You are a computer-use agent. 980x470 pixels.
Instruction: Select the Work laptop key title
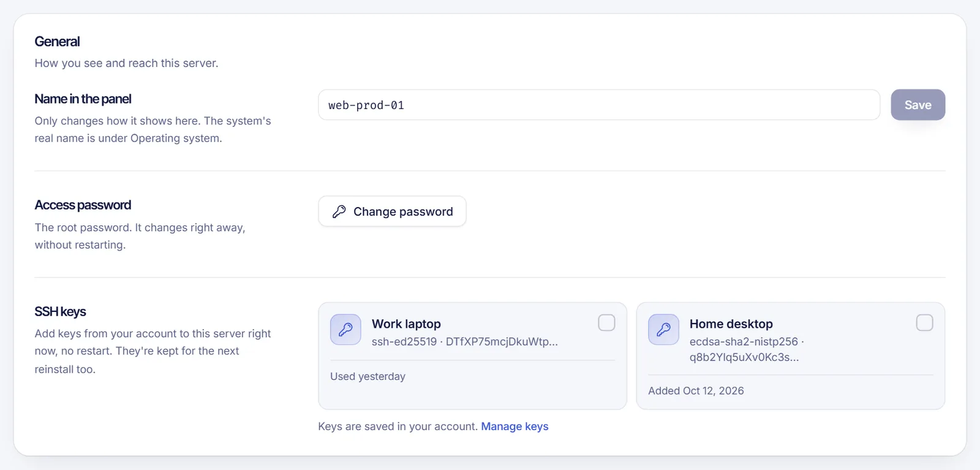406,324
